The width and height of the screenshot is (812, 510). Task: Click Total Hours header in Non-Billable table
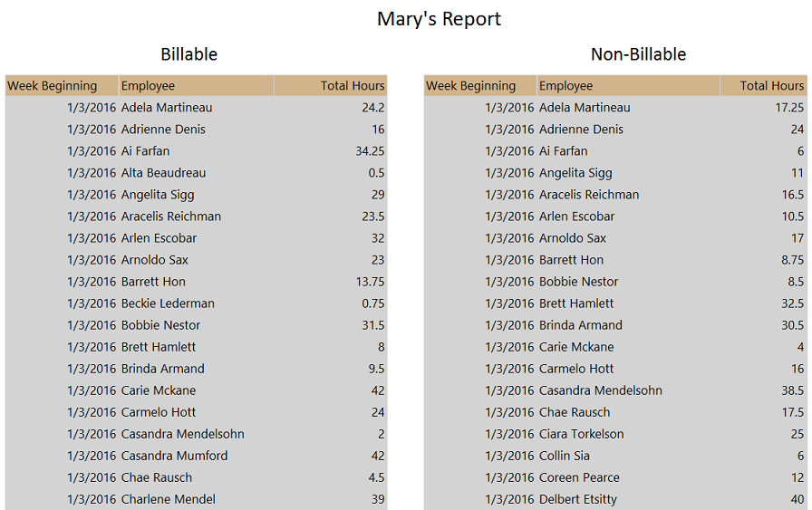771,86
